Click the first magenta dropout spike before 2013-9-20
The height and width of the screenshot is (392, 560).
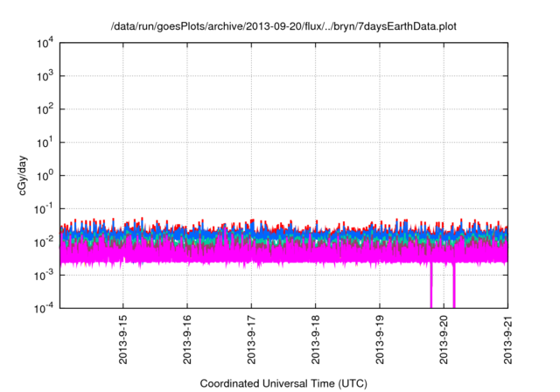coord(431,285)
